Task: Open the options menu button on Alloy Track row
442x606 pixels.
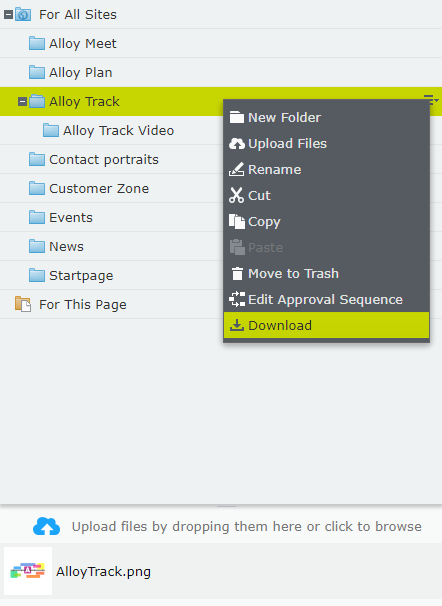Action: coord(431,100)
